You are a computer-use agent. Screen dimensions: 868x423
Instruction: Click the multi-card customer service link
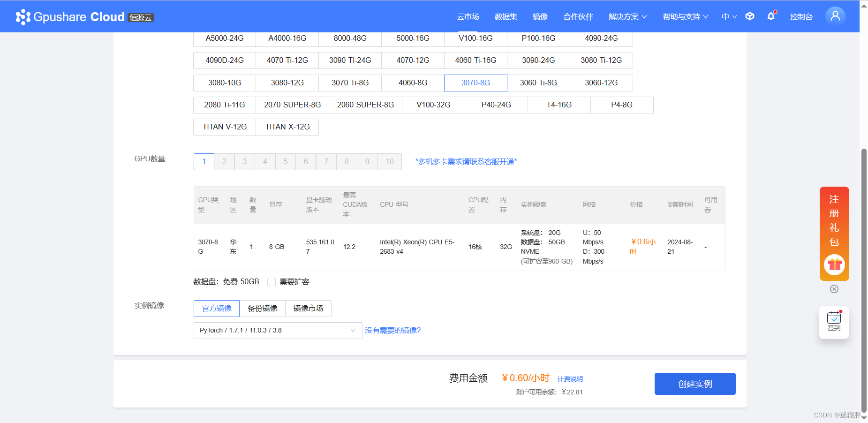(466, 162)
